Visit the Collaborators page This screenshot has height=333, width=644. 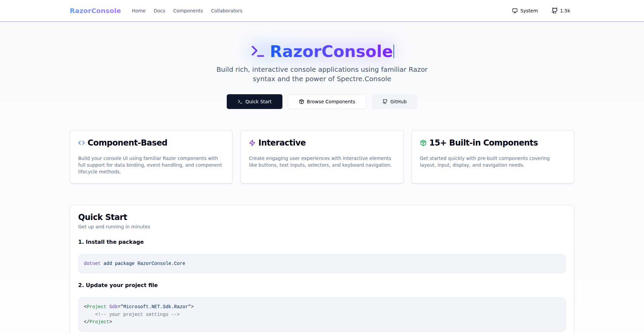click(226, 11)
